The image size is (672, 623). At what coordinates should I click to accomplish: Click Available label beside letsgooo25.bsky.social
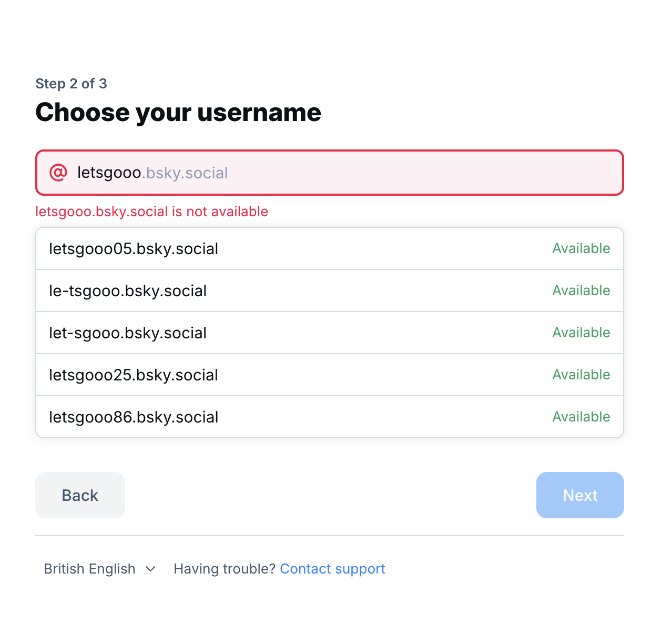click(581, 375)
